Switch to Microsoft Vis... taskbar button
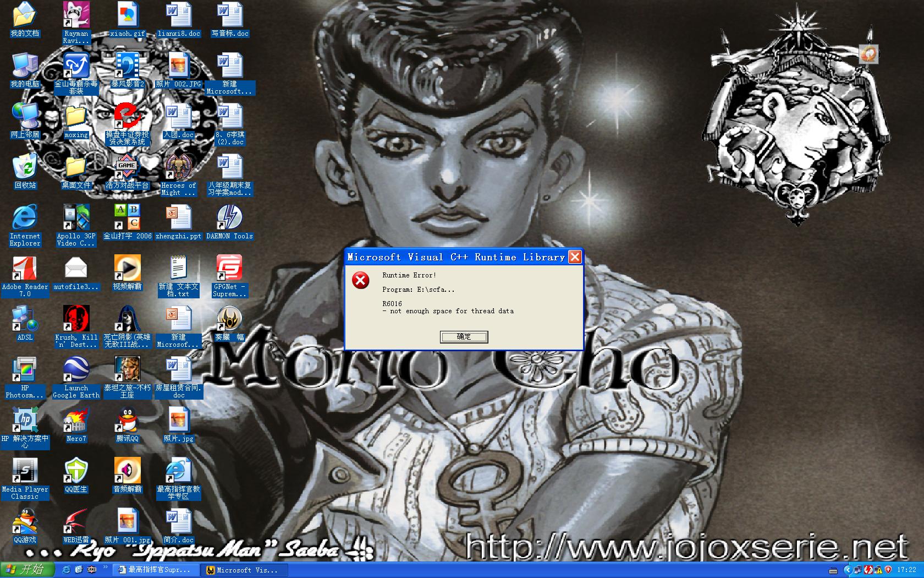The image size is (924, 578). pos(243,570)
